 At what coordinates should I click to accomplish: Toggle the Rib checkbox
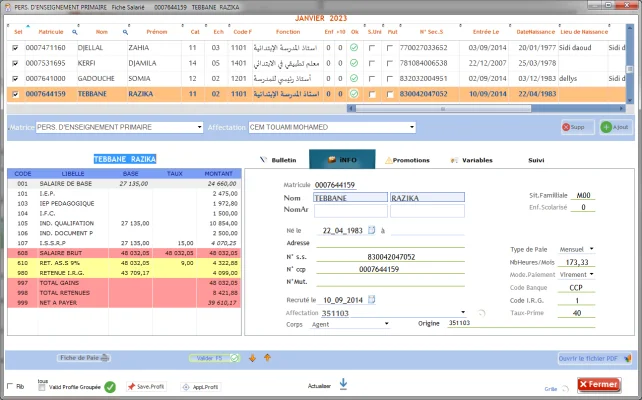tap(9, 386)
